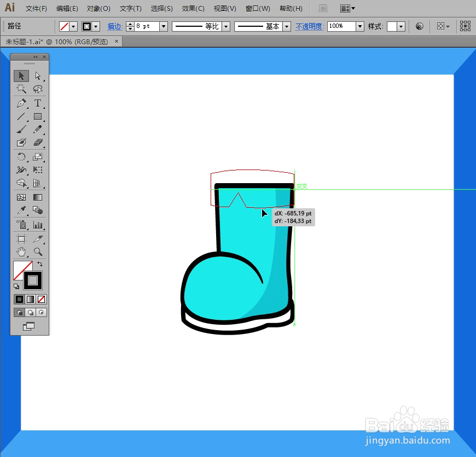
Task: Open the opacity 100% dropdown
Action: (x=360, y=27)
